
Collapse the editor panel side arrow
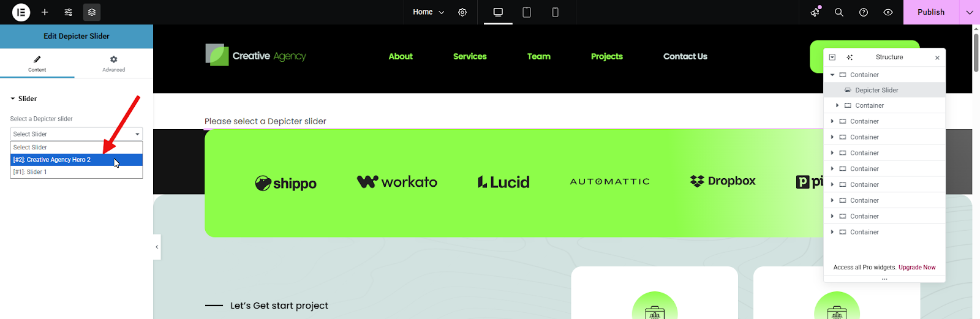pos(157,247)
